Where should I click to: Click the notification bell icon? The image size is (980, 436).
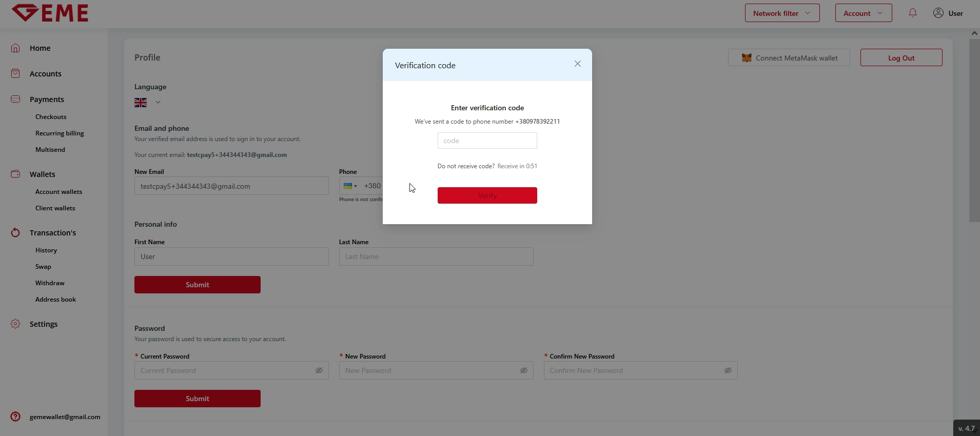coord(912,13)
